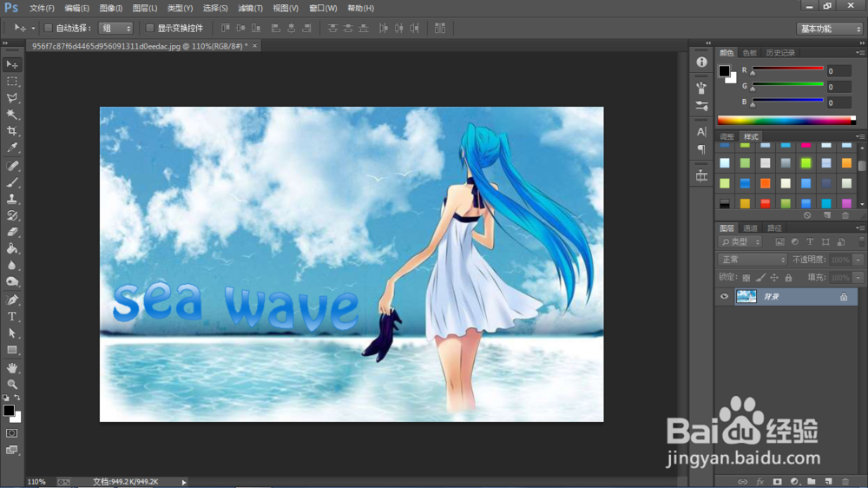Click the add layer style fx icon

tap(760, 481)
